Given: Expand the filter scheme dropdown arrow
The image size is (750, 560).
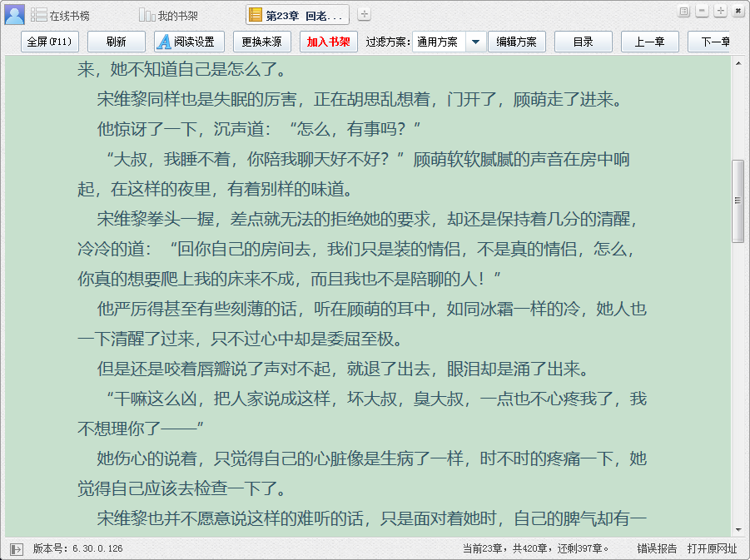Looking at the screenshot, I should [475, 42].
